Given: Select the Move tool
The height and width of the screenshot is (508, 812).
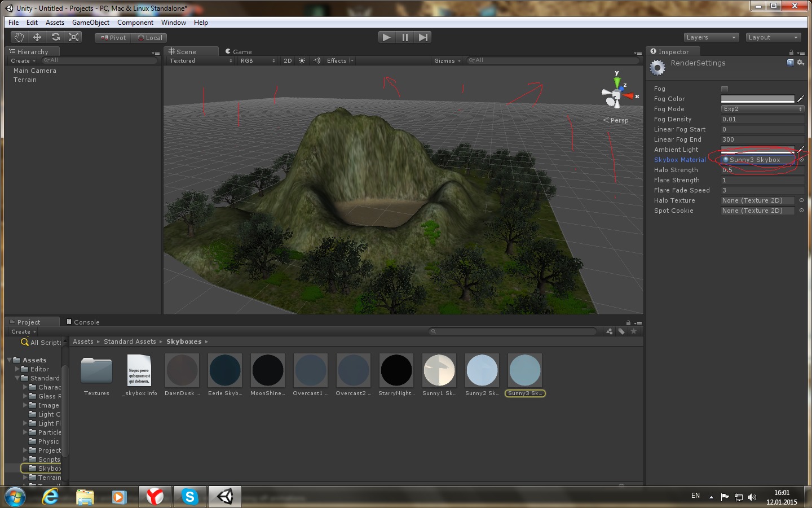Looking at the screenshot, I should [x=37, y=37].
